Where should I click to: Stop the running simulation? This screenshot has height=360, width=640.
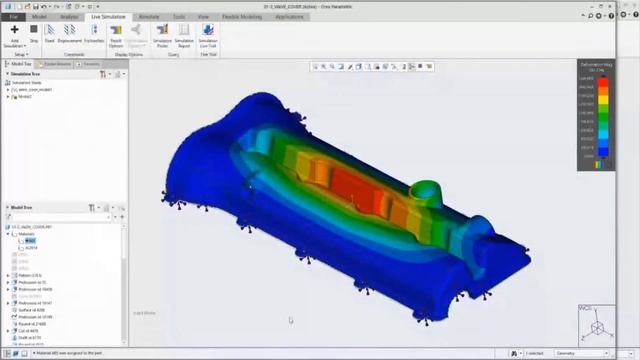34,29
